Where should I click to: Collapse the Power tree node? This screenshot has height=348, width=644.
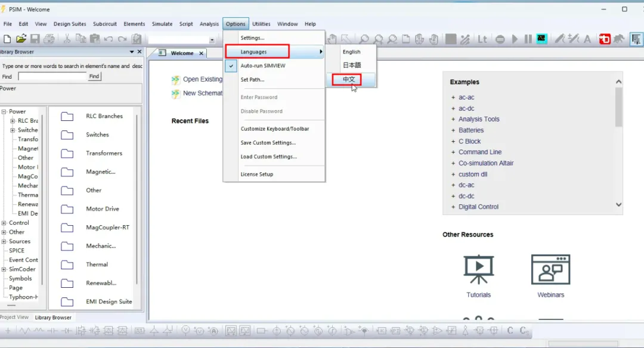pos(4,111)
